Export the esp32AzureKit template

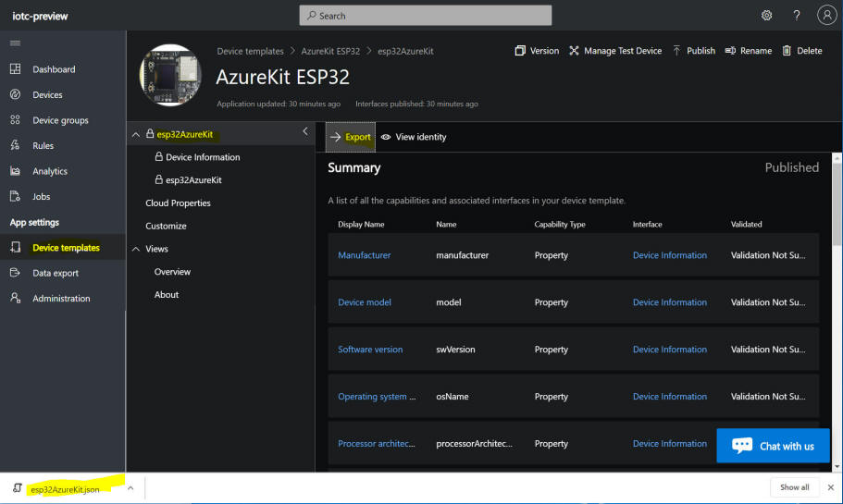tap(351, 137)
